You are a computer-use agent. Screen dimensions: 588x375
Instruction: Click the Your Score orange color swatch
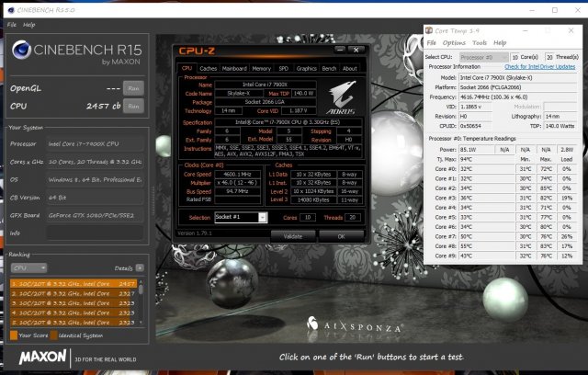pyautogui.click(x=12, y=335)
